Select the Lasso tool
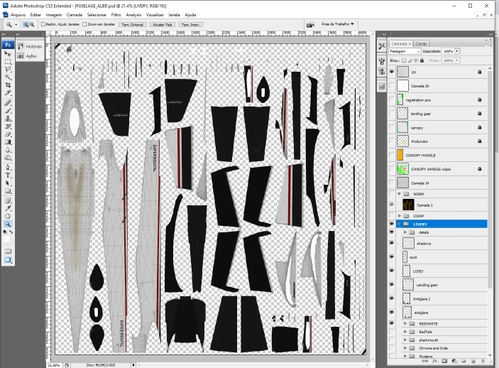 point(8,70)
